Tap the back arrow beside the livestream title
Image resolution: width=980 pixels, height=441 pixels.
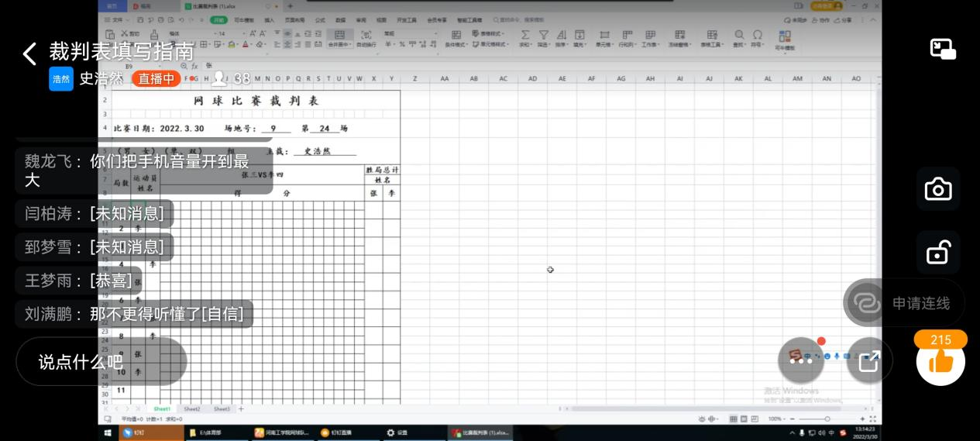point(29,53)
